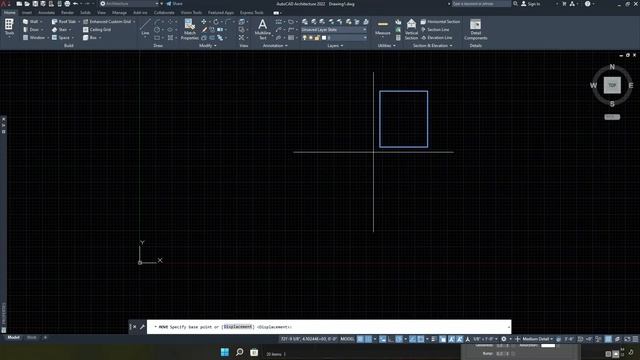Viewport: 640px width, 360px height.
Task: Toggle MODEL space button in status bar
Action: click(347, 339)
